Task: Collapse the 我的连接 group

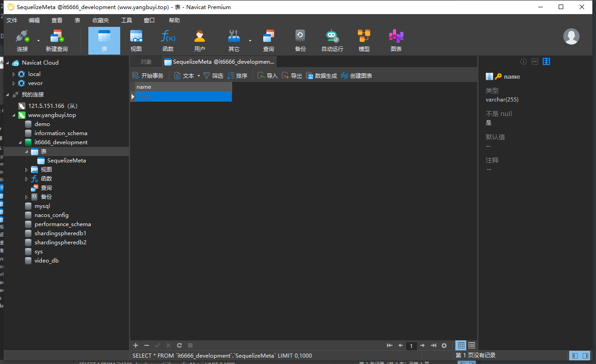Action: pos(8,95)
